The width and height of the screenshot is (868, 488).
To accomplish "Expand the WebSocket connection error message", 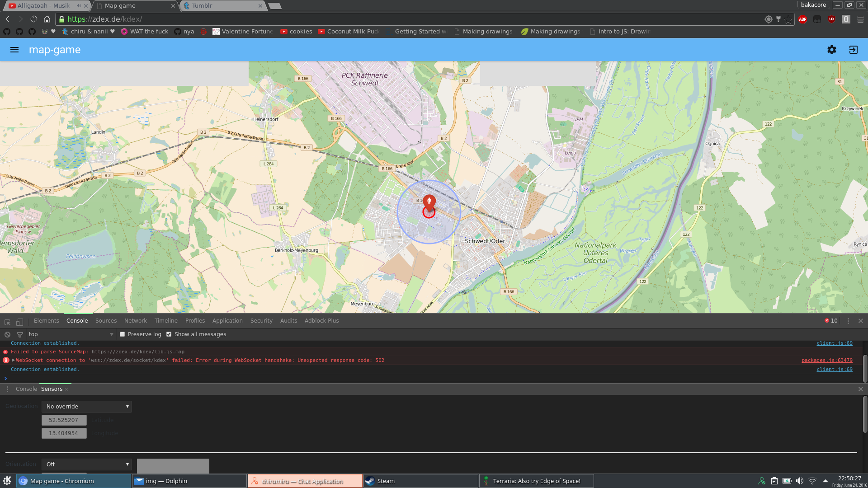I will click(13, 361).
